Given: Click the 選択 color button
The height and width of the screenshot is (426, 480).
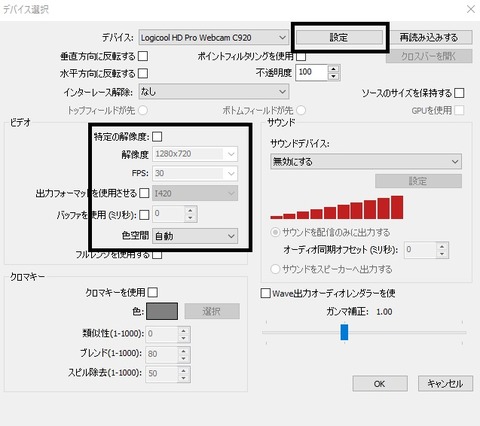Looking at the screenshot, I should coord(212,311).
